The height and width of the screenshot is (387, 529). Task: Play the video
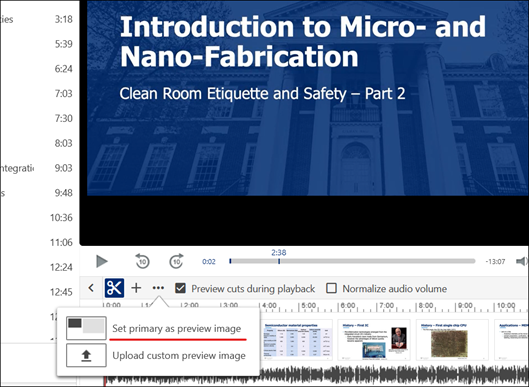pos(102,261)
